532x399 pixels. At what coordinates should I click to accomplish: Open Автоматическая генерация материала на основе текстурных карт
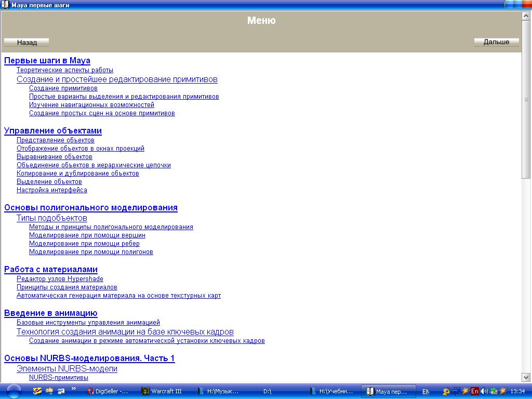pos(119,296)
